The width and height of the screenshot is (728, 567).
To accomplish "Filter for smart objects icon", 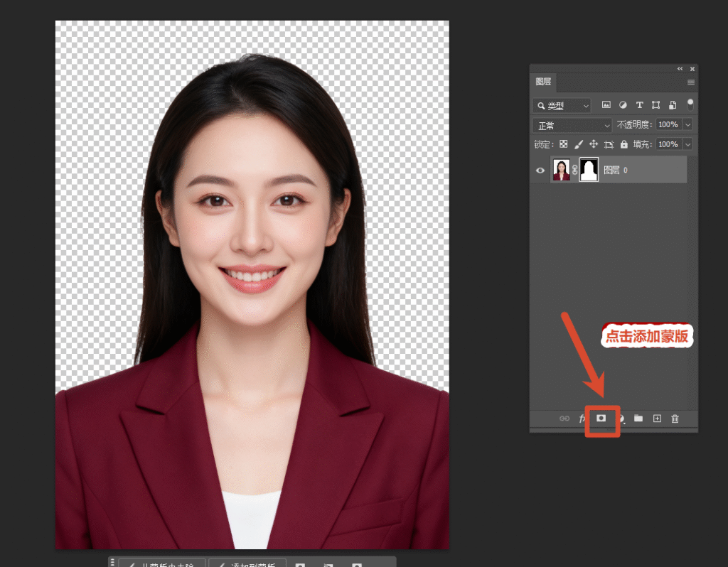I will 673,105.
